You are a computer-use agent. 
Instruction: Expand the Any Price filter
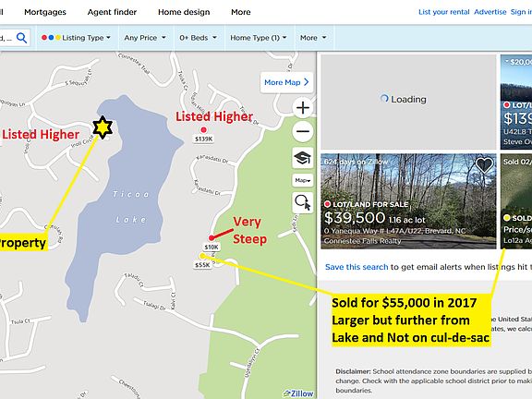pyautogui.click(x=145, y=38)
